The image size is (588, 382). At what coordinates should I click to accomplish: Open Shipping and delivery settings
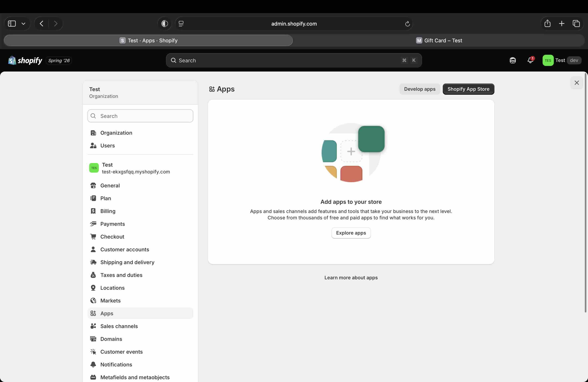click(x=140, y=262)
